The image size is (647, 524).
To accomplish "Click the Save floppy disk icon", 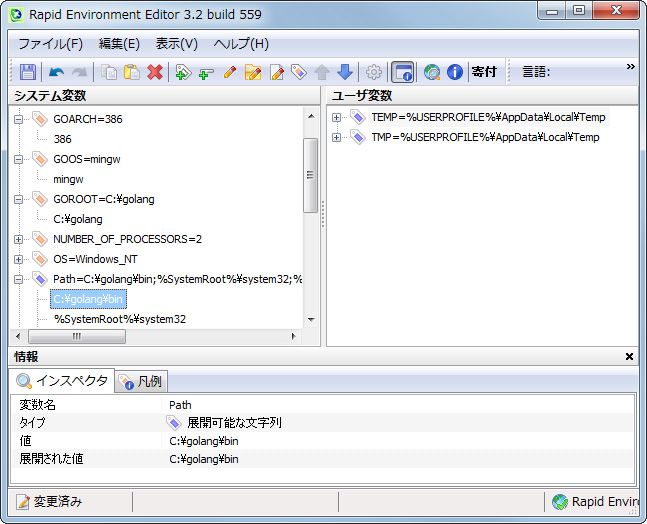I will coord(28,72).
